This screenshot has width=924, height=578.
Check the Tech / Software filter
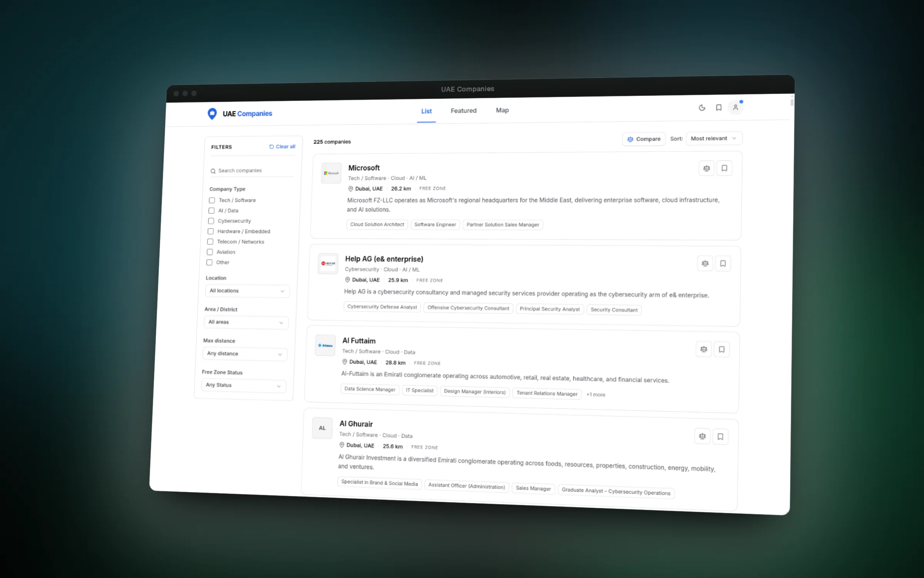click(212, 200)
